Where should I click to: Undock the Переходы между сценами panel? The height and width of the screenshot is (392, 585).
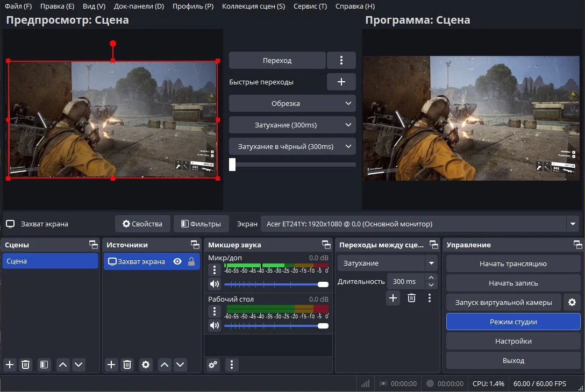tap(433, 245)
